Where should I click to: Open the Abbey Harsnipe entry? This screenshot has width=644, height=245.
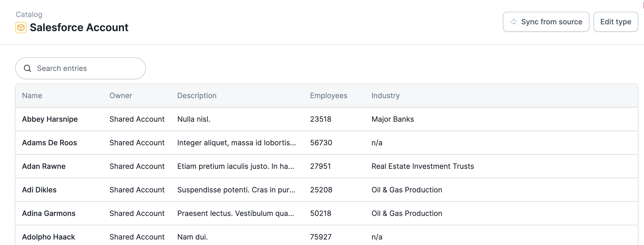click(50, 119)
